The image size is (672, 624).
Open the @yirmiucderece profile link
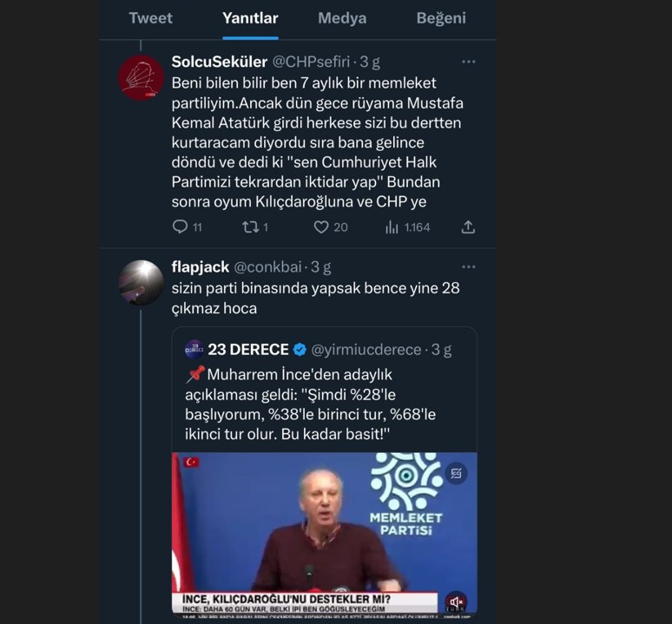[366, 350]
